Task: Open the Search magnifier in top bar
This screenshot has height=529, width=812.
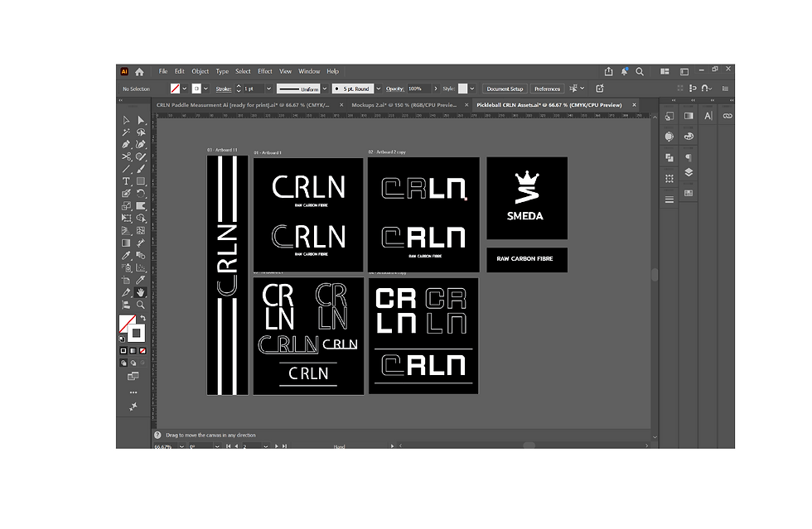Action: [640, 71]
